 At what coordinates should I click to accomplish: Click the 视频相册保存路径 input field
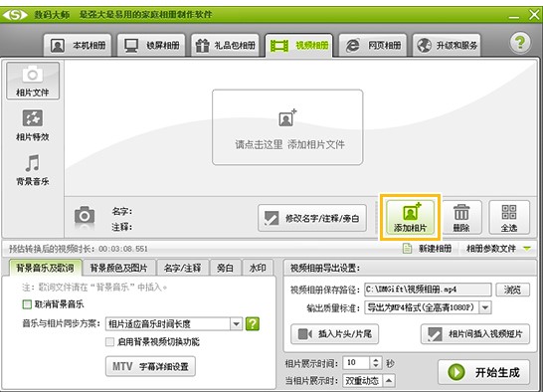pyautogui.click(x=428, y=290)
